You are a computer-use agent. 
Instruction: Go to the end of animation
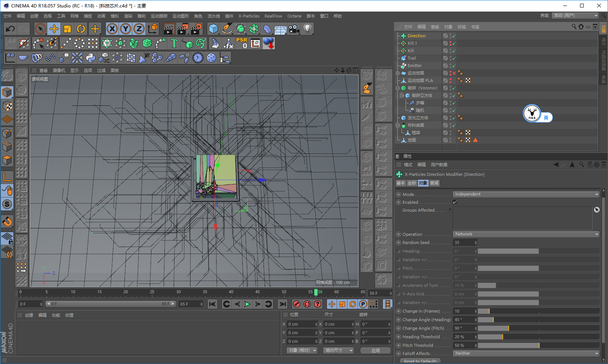(283, 304)
